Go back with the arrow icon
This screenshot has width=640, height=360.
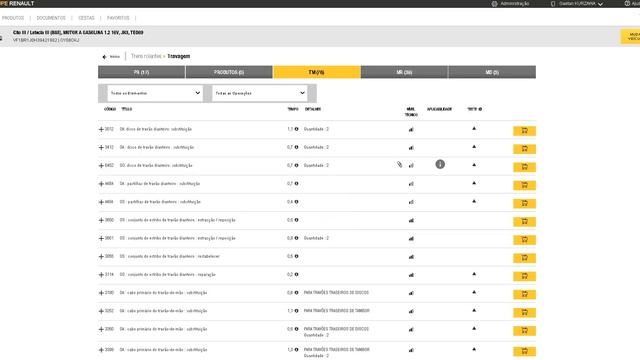pyautogui.click(x=104, y=57)
